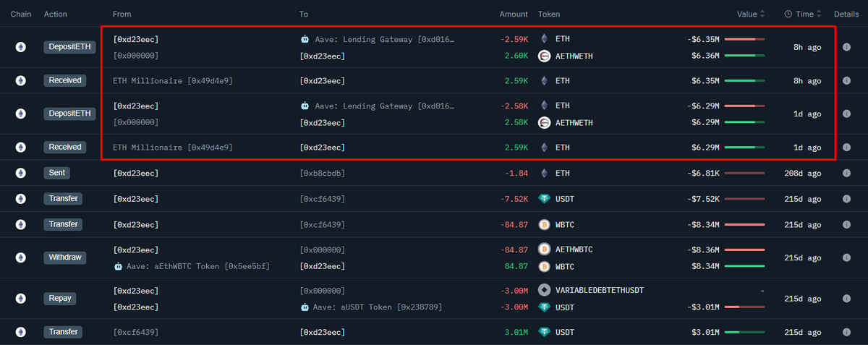Click the AETHWBTC token icon
Viewport: 868px width, 345px height.
click(545, 250)
